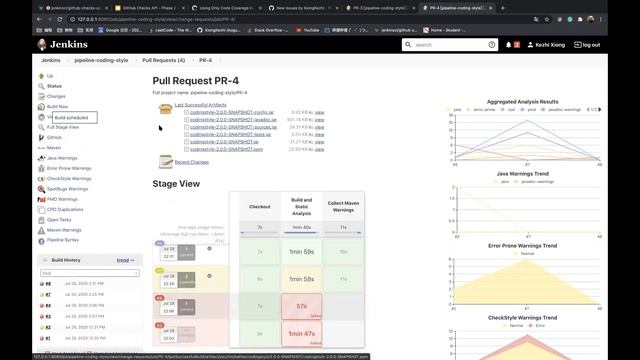Click the log out link
This screenshot has height=360, width=640.
587,45
